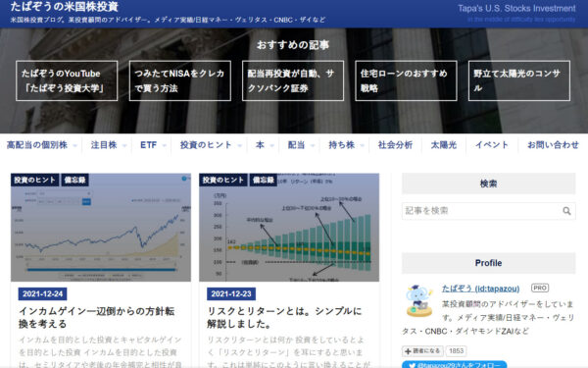The width and height of the screenshot is (588, 368).
Task: Expand the 投資のヒント nav menu dropdown
Action: click(x=211, y=145)
